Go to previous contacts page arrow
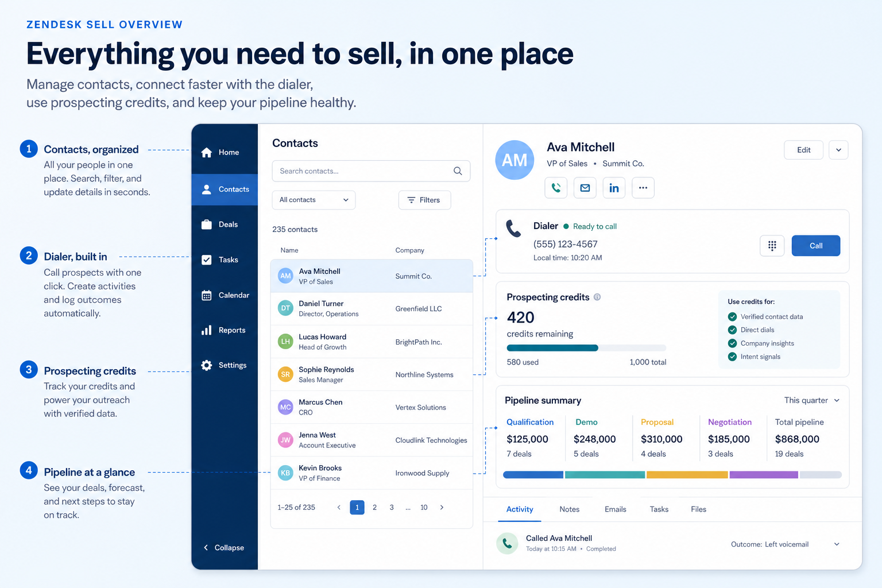The height and width of the screenshot is (588, 882). 339,507
